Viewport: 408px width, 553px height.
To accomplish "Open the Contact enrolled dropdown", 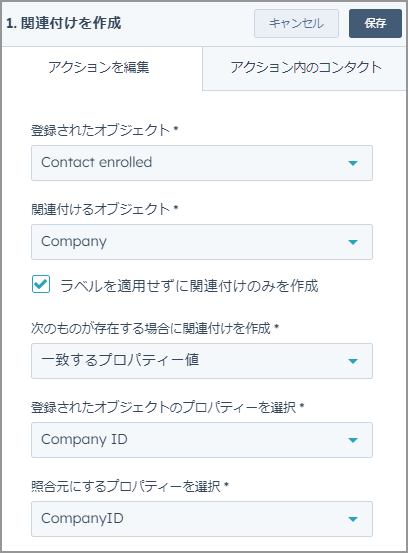I will click(x=202, y=163).
